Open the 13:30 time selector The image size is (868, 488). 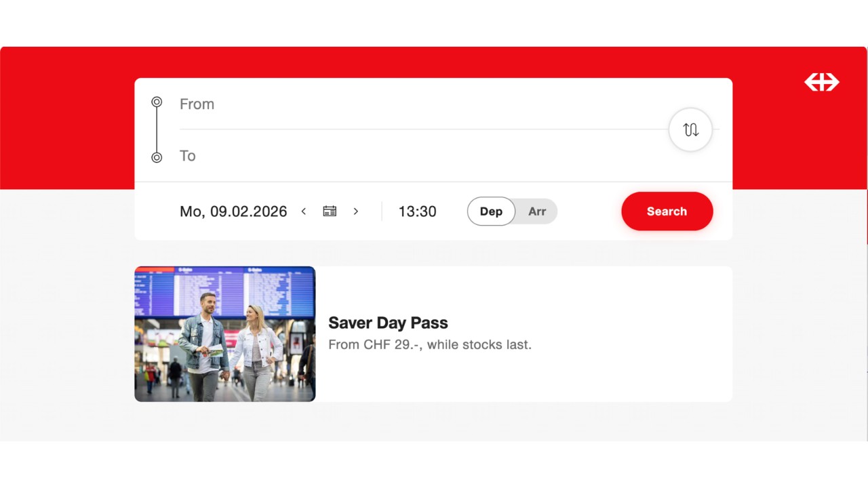tap(417, 211)
